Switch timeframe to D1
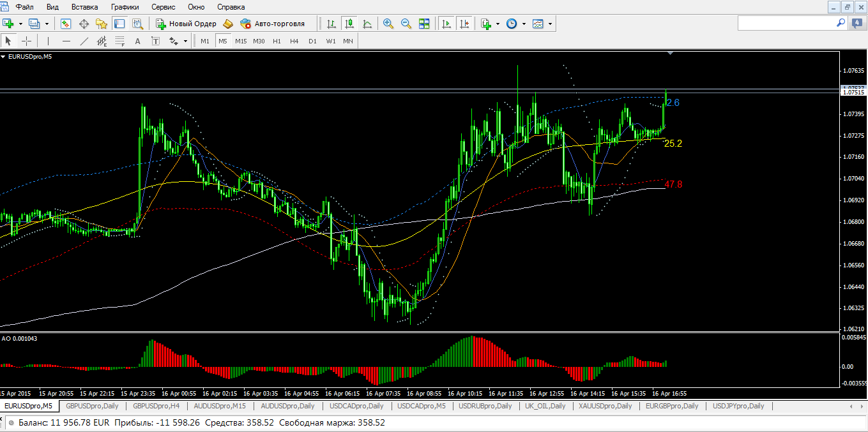 pos(312,41)
